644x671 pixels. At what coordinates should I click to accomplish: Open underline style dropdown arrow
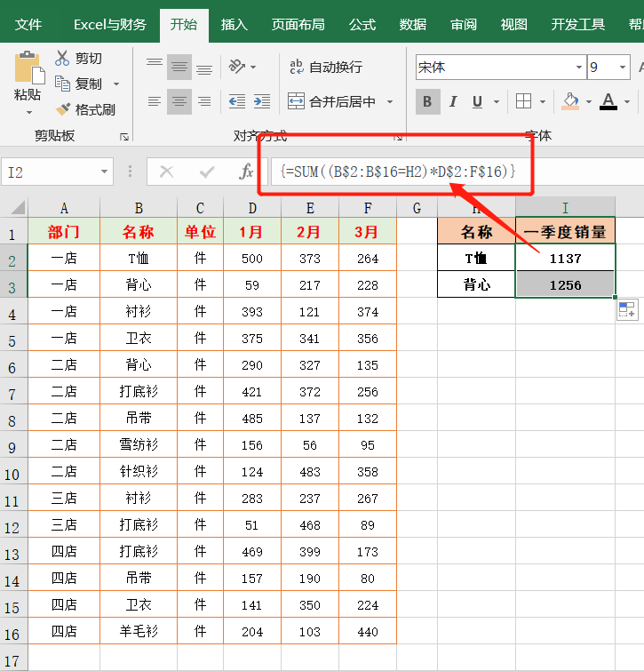click(497, 102)
